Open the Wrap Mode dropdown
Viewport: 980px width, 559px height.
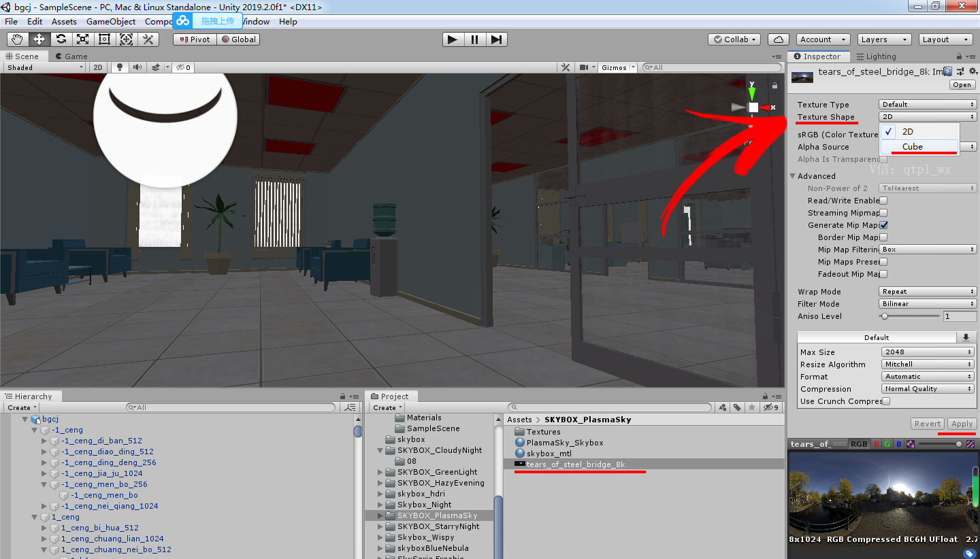point(928,292)
